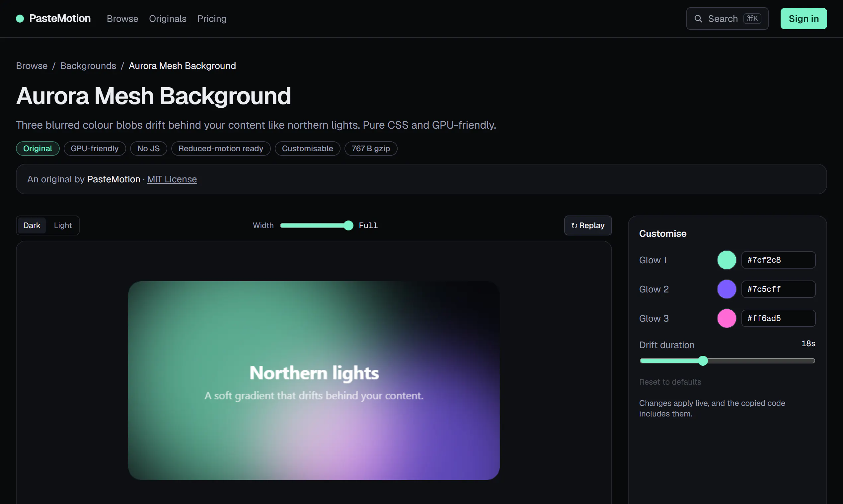
Task: Go to Backgrounds in the breadcrumb
Action: (x=88, y=66)
